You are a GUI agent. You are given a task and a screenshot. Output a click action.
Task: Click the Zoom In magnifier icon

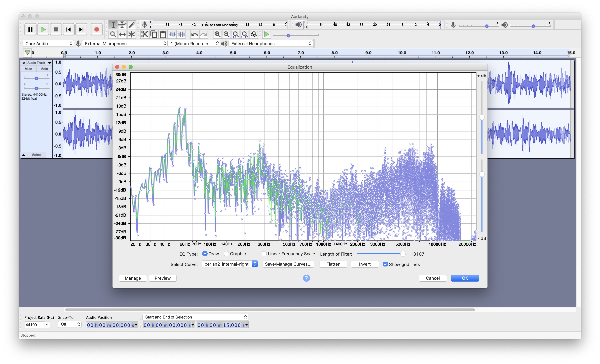pyautogui.click(x=217, y=34)
